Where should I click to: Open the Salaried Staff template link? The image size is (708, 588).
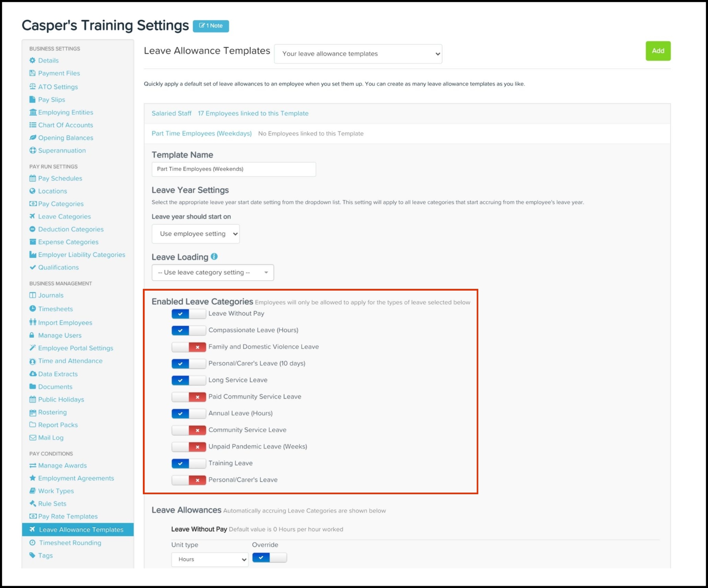[x=171, y=113]
